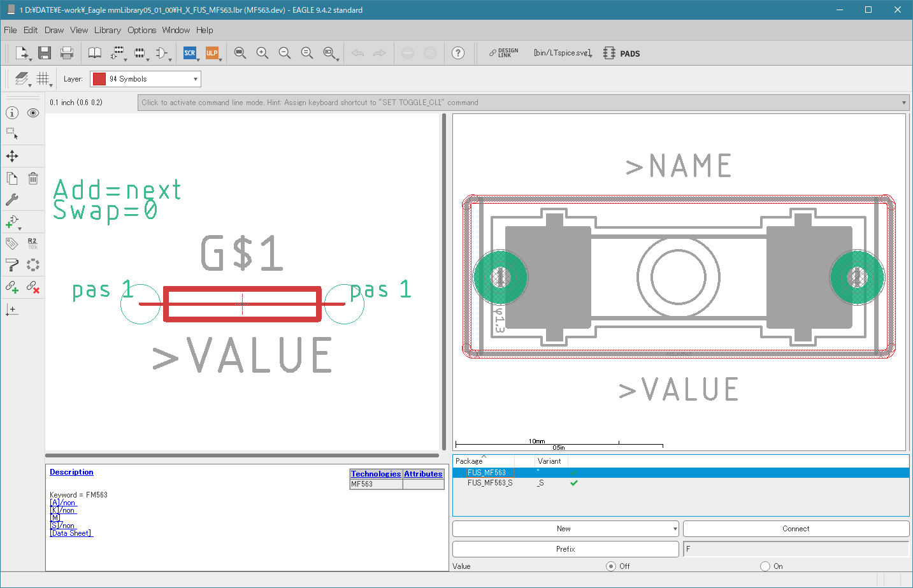Click the Description link
Image resolution: width=913 pixels, height=588 pixels.
click(x=71, y=472)
